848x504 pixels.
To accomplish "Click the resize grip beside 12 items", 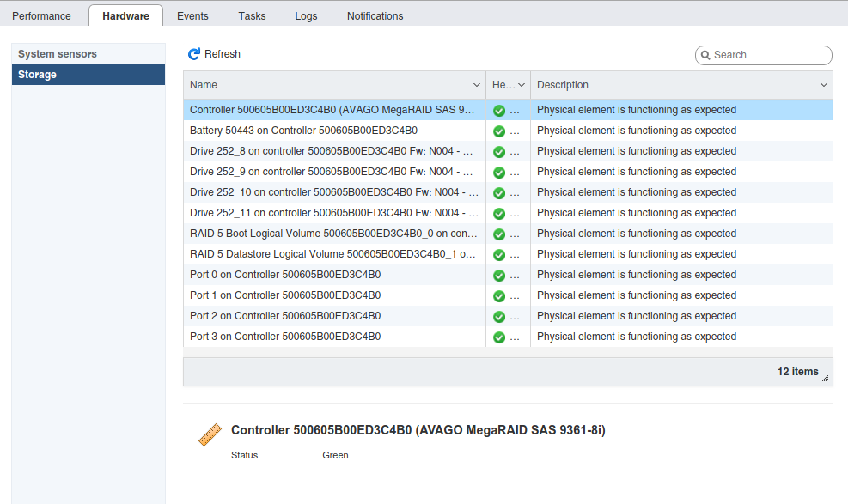I will coord(826,378).
